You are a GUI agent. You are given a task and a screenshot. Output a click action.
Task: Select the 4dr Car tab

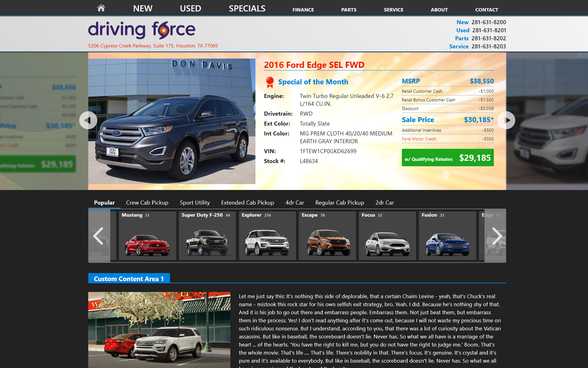click(x=295, y=203)
